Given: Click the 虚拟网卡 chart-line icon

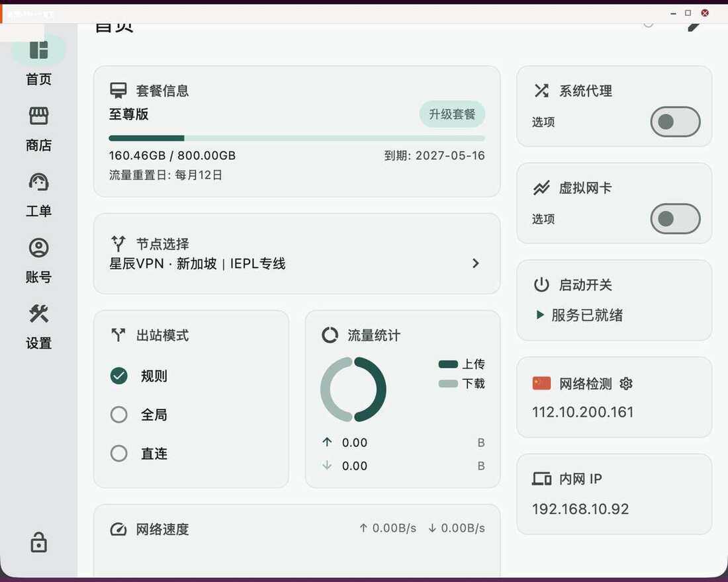Looking at the screenshot, I should click(x=541, y=188).
